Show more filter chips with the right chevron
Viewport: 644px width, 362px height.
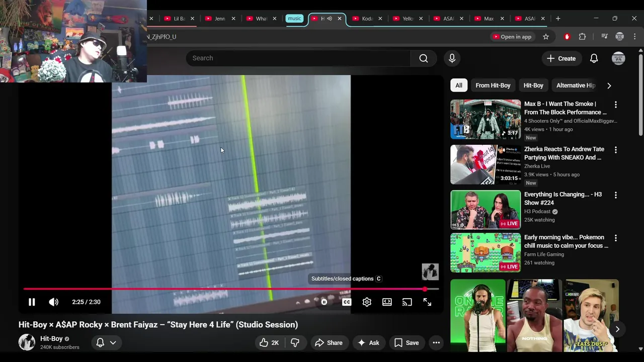609,85
